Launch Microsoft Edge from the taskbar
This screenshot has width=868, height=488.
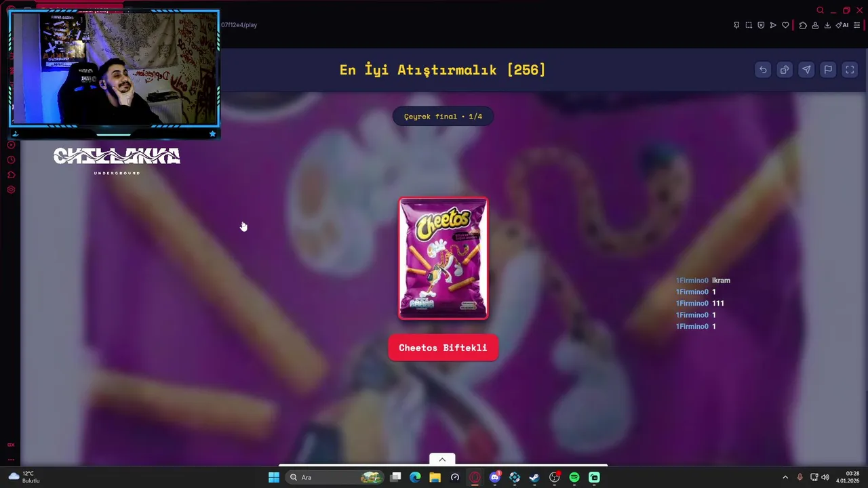pyautogui.click(x=416, y=477)
